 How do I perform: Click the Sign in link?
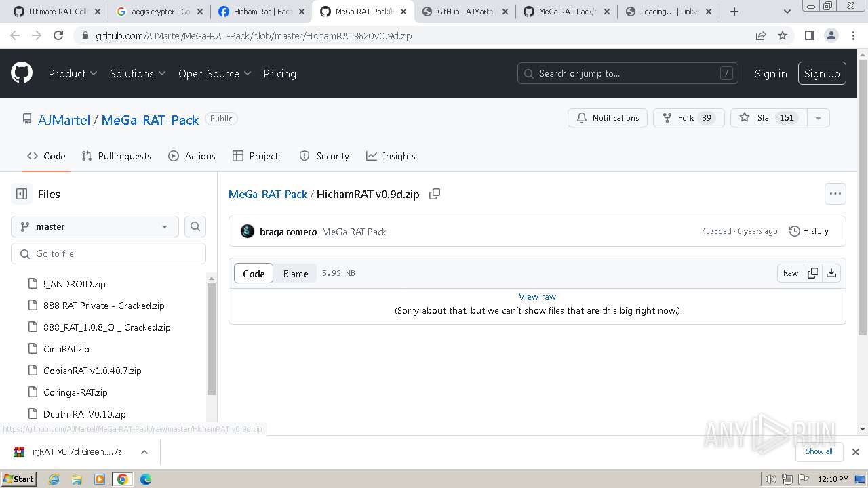771,73
